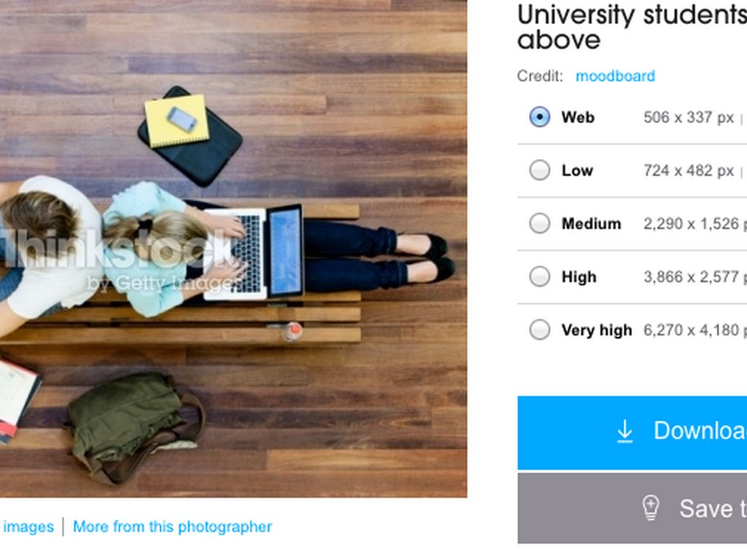Click the partially visible images link
Screen dimensions: 747x560
(28, 526)
